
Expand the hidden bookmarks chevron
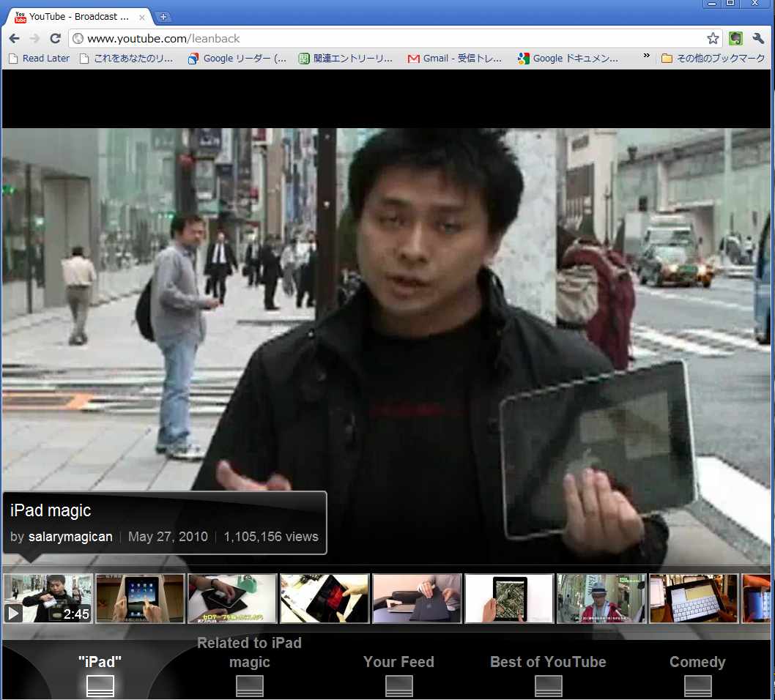646,56
